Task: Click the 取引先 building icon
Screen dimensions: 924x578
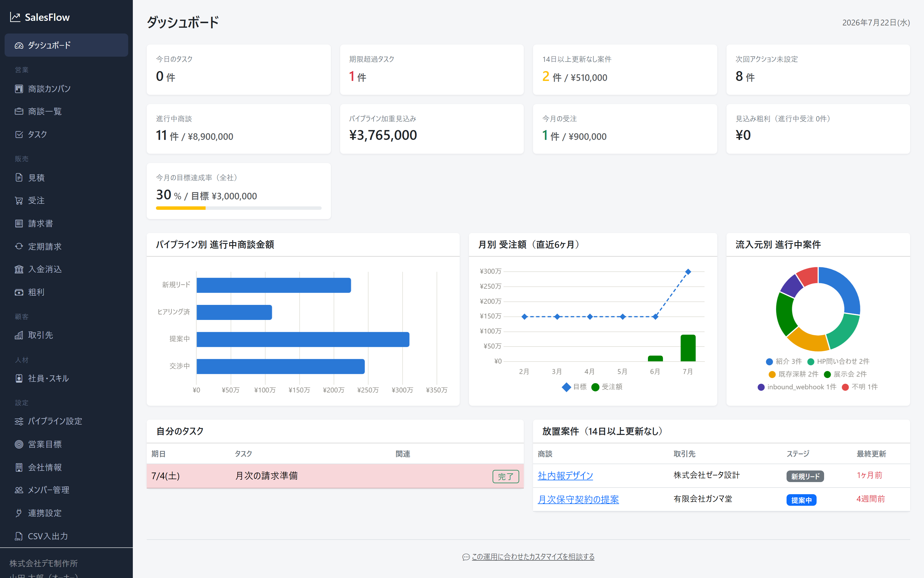Action: coord(19,335)
